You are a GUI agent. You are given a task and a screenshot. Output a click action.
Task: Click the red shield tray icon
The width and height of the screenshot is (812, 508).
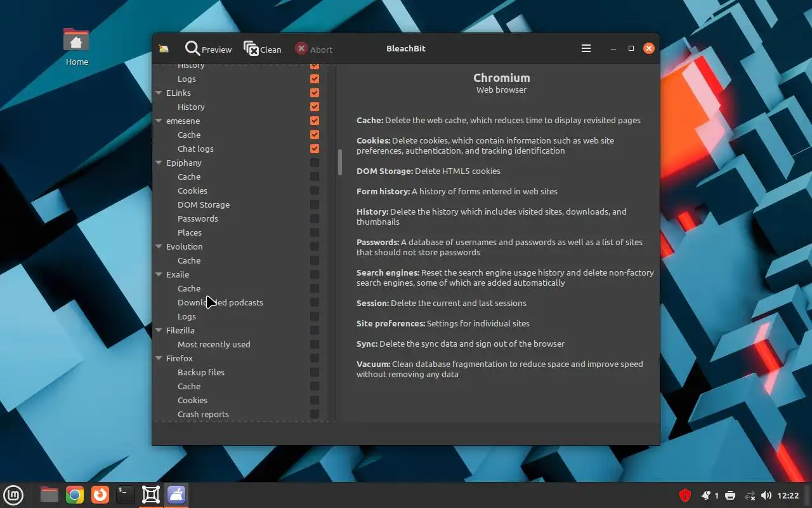click(684, 495)
